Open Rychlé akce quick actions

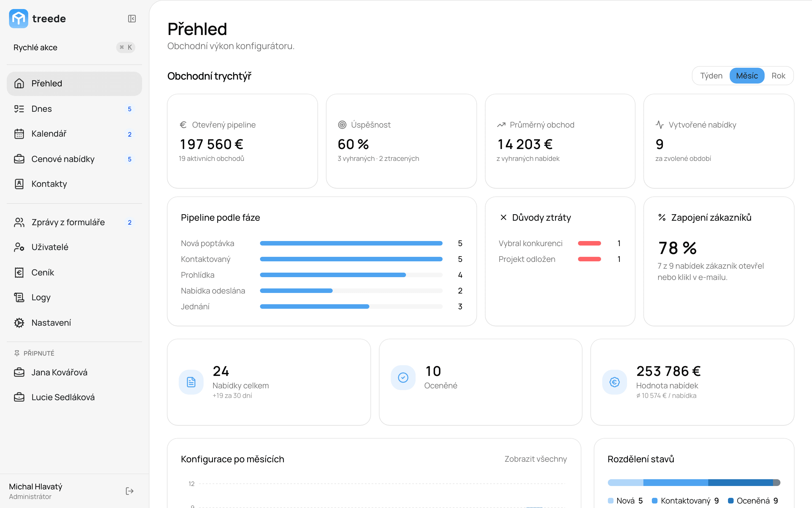[x=74, y=47]
